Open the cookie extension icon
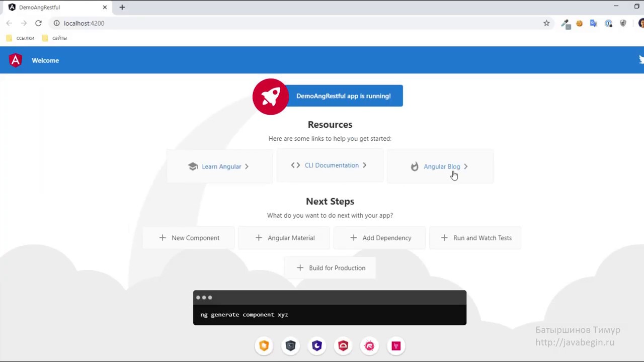The width and height of the screenshot is (644, 362). coord(580,23)
